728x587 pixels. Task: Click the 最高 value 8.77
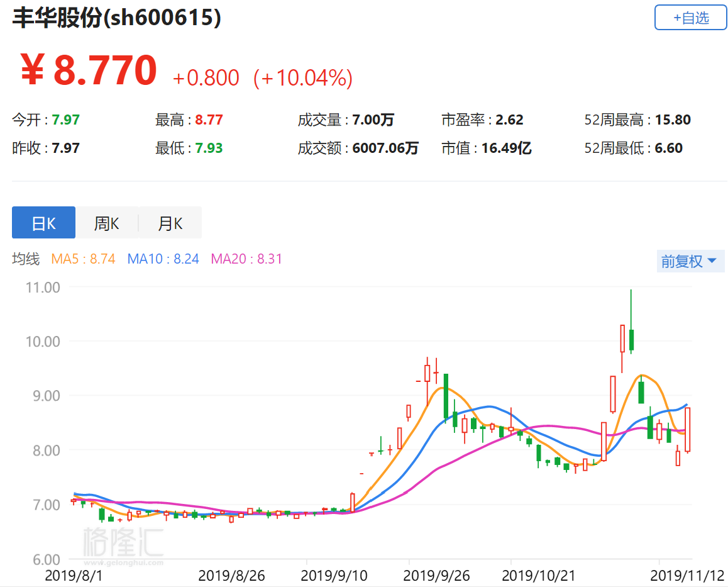coord(209,120)
